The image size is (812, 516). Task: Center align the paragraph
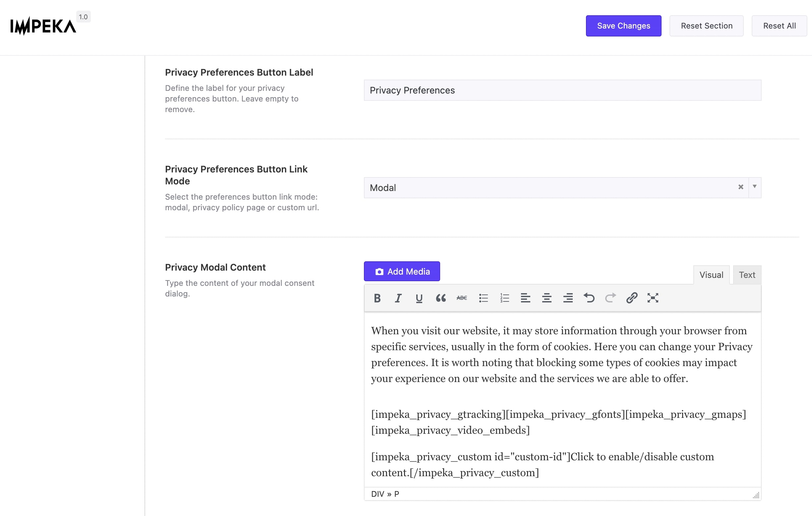(x=547, y=298)
